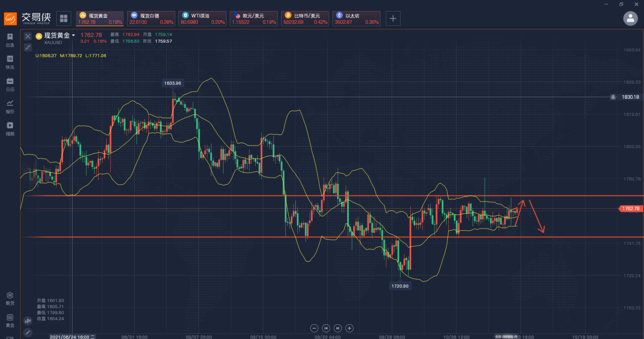Close the 现货黄金 chart panel
This screenshot has width=644, height=339.
coord(28,36)
